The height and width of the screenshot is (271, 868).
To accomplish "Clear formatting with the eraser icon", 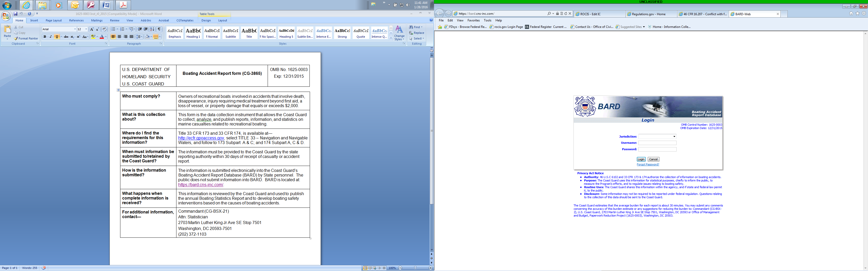I will [x=104, y=29].
